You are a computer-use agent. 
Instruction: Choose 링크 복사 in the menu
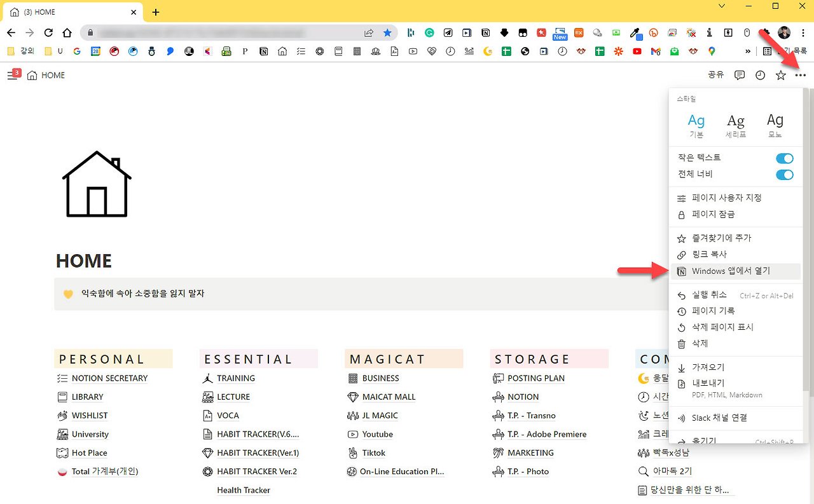(735, 254)
